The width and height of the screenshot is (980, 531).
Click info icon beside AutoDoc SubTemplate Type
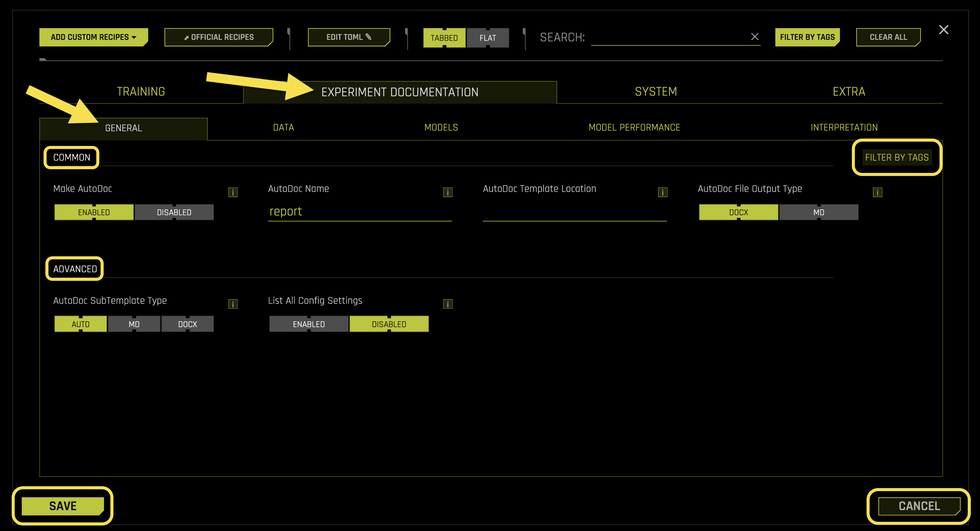coord(233,304)
